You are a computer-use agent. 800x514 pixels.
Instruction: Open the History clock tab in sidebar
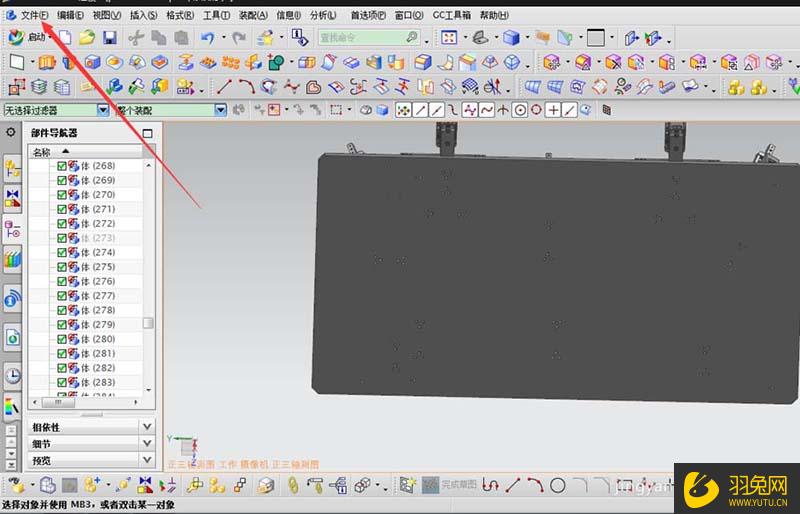(x=12, y=375)
